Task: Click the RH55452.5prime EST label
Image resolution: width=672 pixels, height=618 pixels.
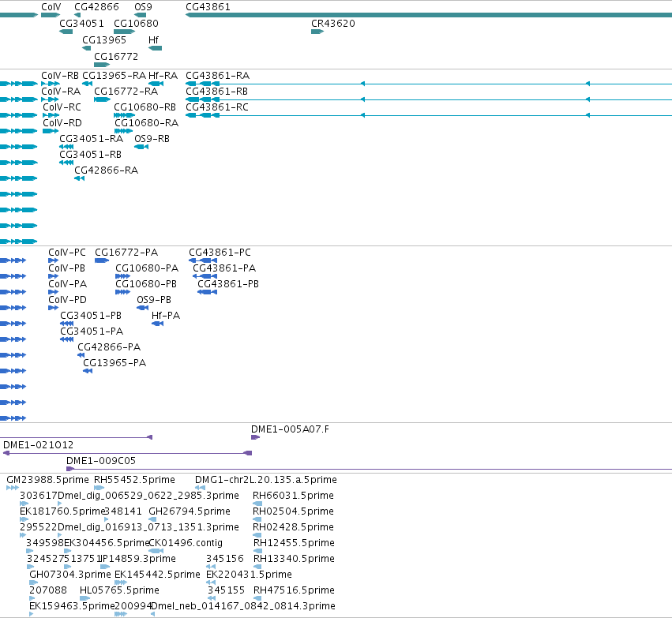Action: [134, 480]
